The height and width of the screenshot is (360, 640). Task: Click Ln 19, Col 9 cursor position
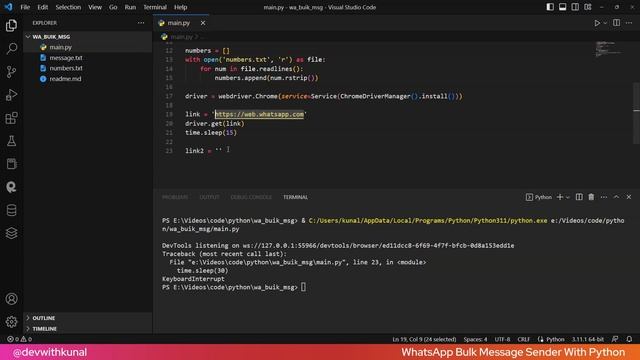(424, 339)
